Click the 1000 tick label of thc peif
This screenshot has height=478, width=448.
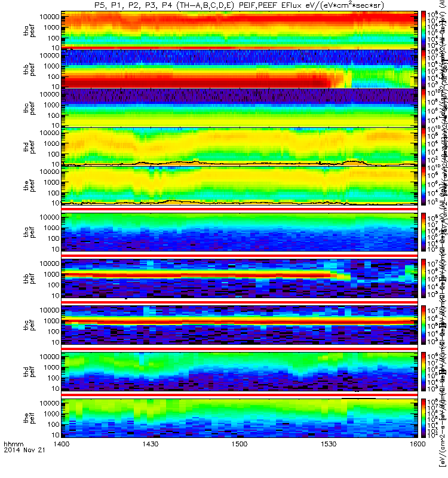click(x=51, y=321)
